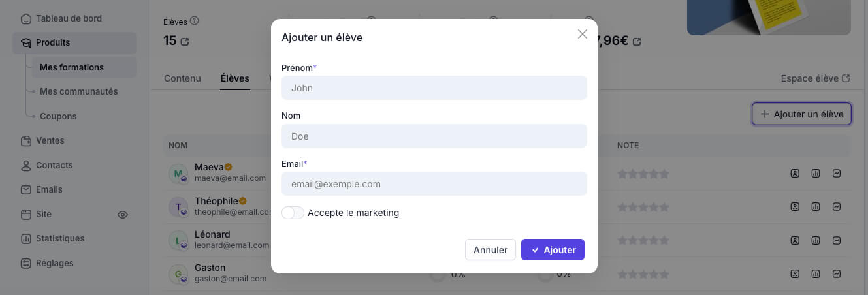Screen dimensions: 868x295
Task: Click the Ventes wallet icon
Action: click(x=26, y=140)
